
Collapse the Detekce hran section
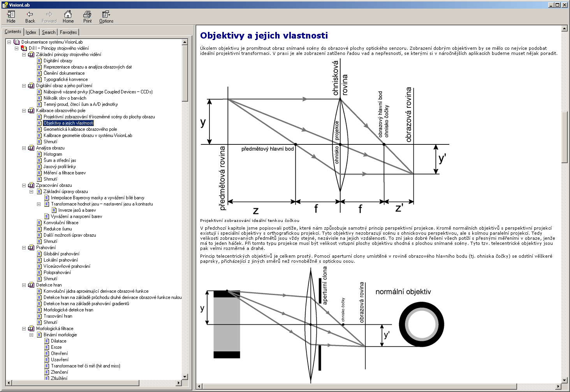(x=24, y=285)
